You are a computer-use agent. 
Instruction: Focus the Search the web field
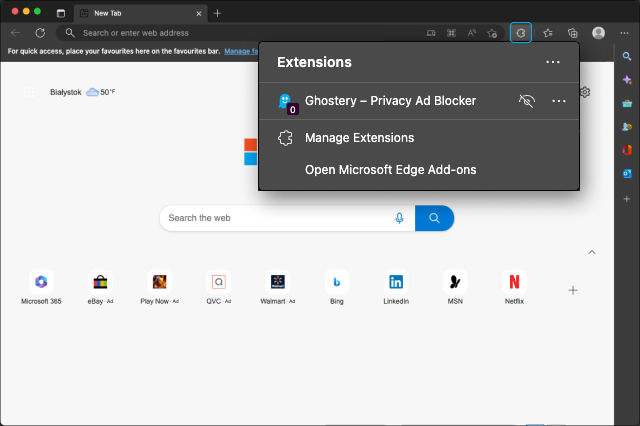coord(275,218)
